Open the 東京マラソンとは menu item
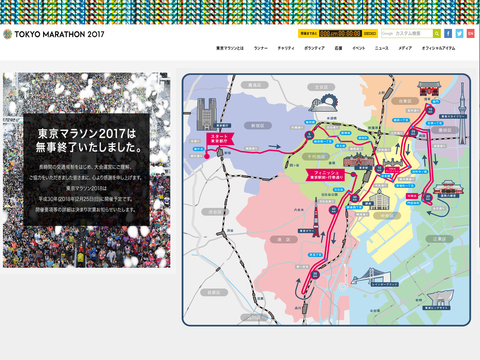 (x=230, y=48)
